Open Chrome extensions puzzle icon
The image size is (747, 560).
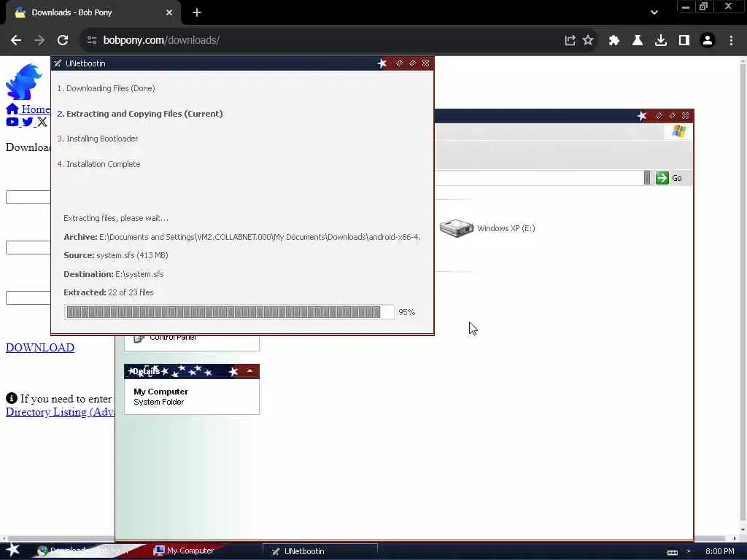614,41
